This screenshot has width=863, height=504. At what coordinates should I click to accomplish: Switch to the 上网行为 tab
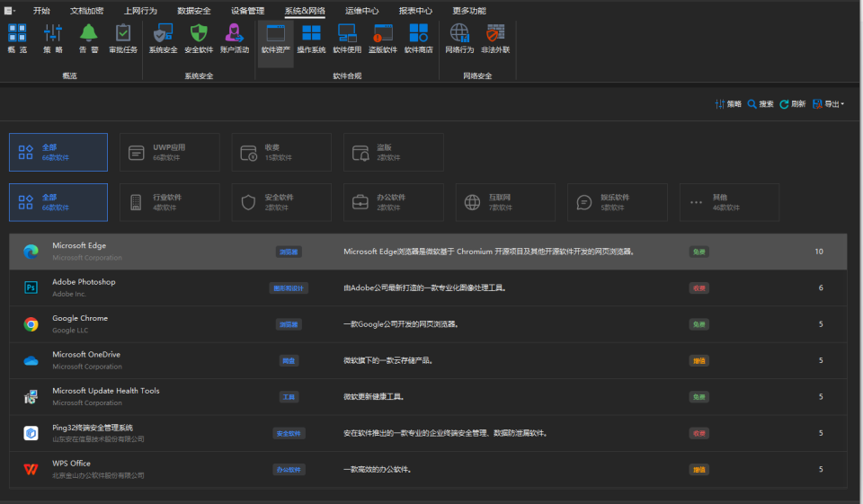point(140,11)
